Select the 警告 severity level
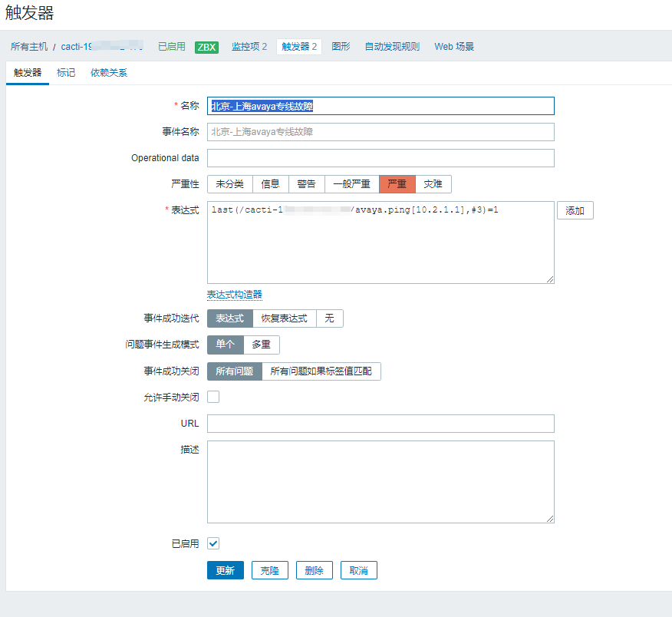 [x=305, y=184]
